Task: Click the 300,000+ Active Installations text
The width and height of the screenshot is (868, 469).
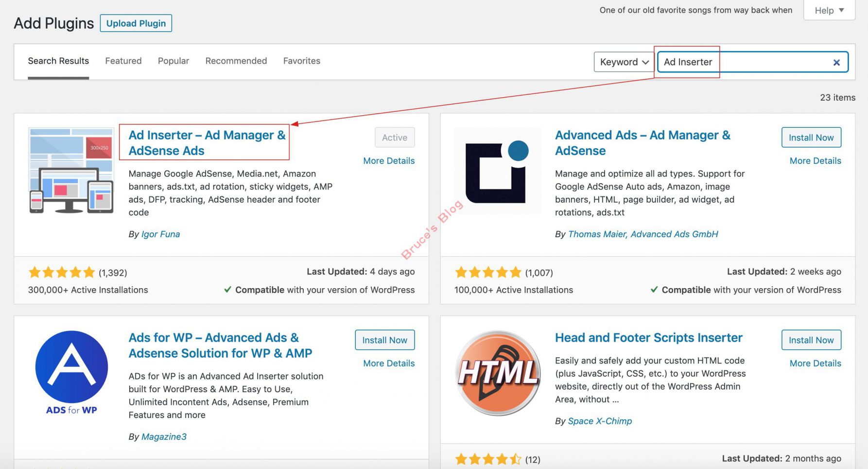Action: tap(88, 290)
